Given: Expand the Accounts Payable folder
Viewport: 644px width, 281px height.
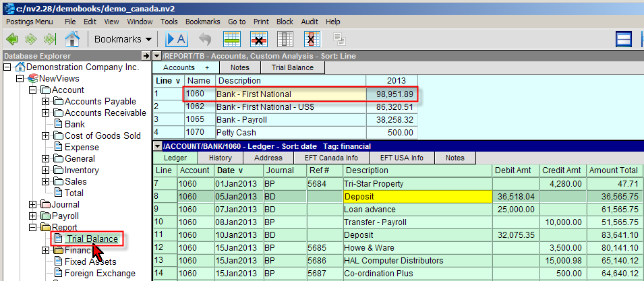Looking at the screenshot, I should pos(47,102).
